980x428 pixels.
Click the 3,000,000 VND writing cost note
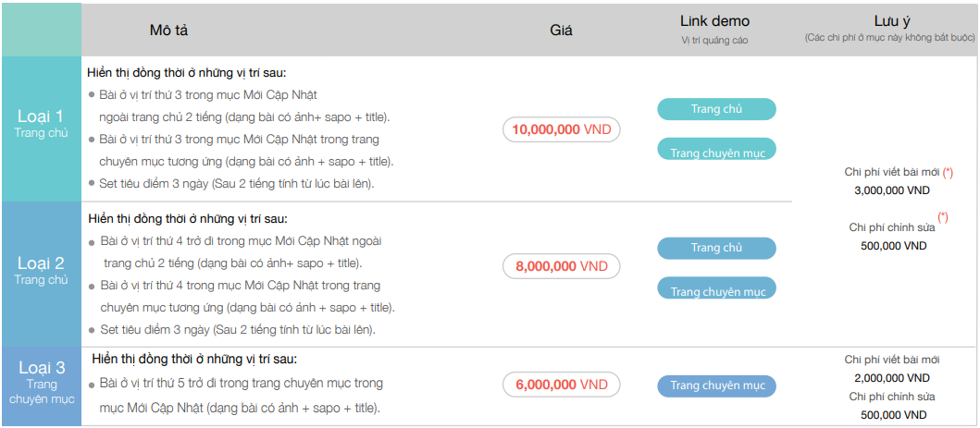(892, 190)
